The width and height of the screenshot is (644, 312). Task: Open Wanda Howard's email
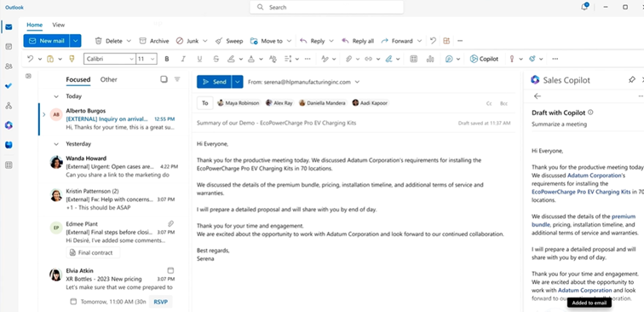[x=115, y=166]
